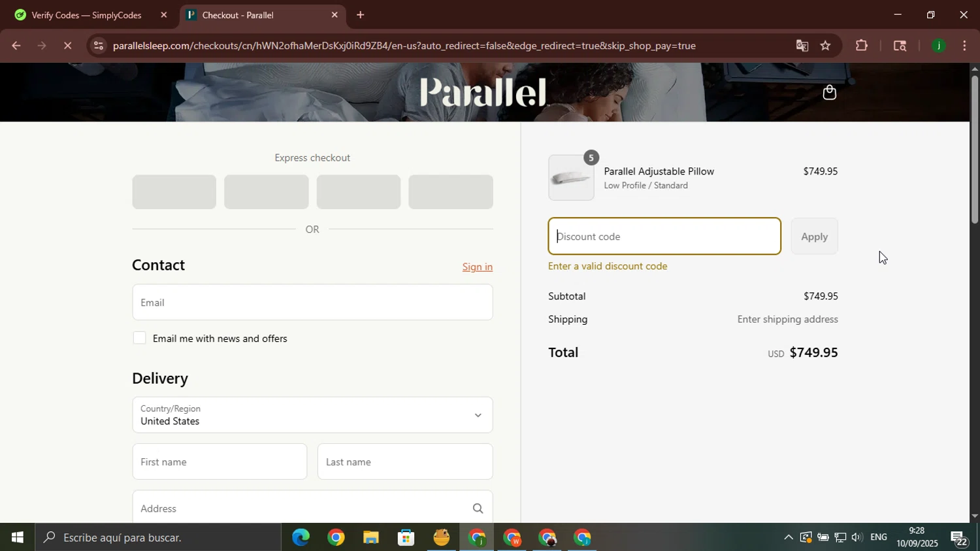
Task: Open the first Chrome taskbar icon
Action: (x=336, y=537)
